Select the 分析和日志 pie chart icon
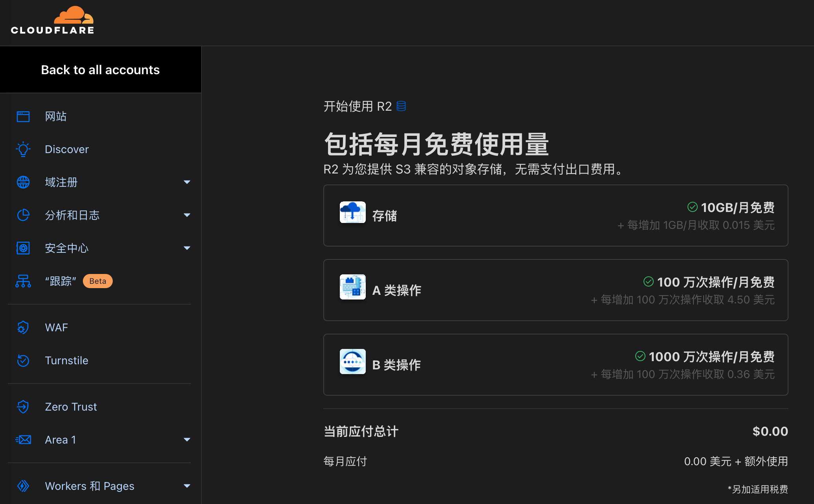814x504 pixels. pos(23,215)
